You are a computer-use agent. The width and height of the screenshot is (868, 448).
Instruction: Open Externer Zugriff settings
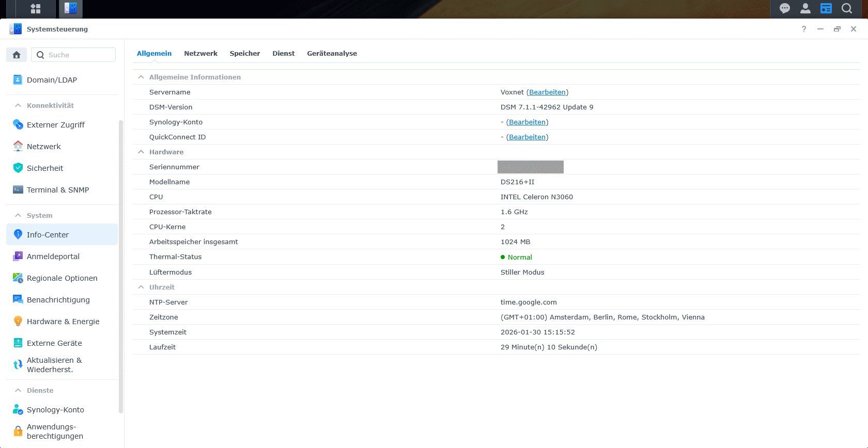tap(62, 125)
